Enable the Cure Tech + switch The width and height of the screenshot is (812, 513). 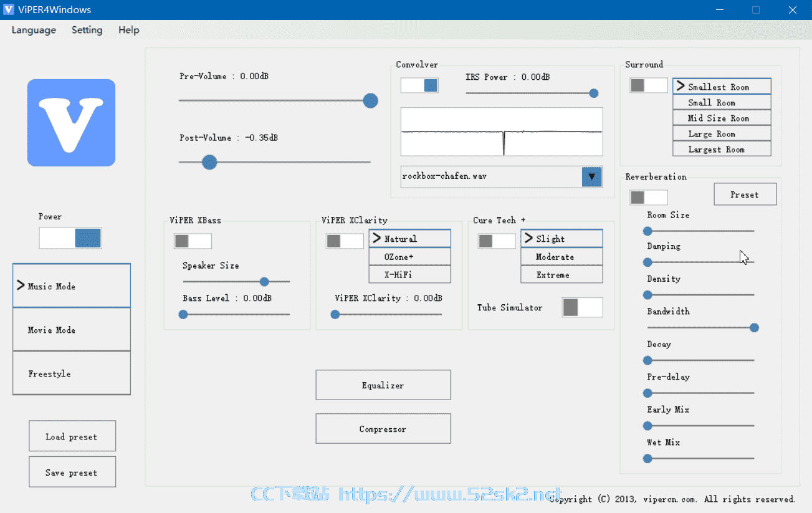pos(497,241)
